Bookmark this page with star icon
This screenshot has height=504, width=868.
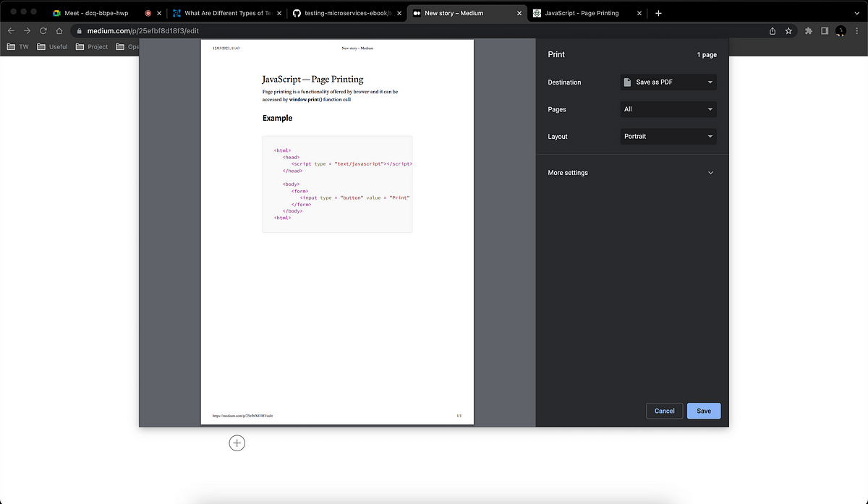(x=788, y=31)
